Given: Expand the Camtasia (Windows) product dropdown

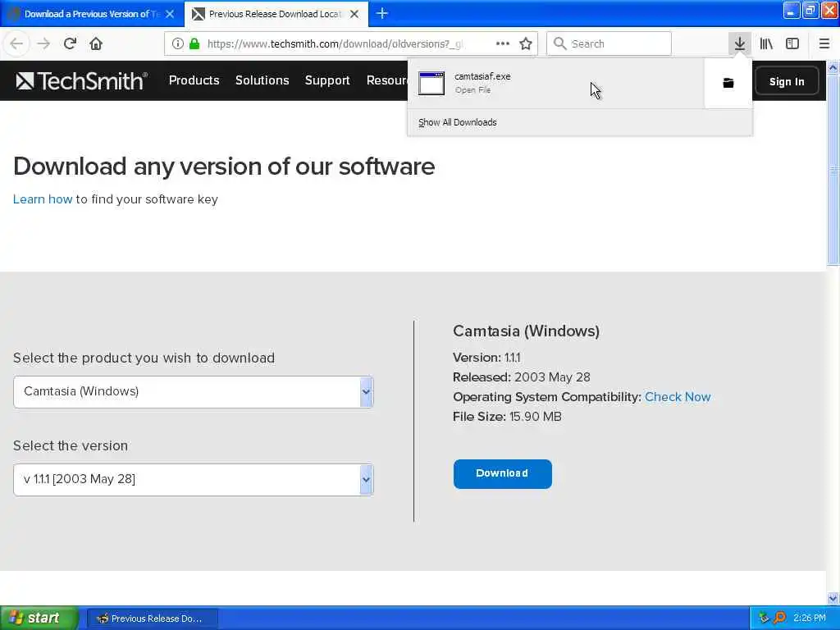Looking at the screenshot, I should (193, 391).
